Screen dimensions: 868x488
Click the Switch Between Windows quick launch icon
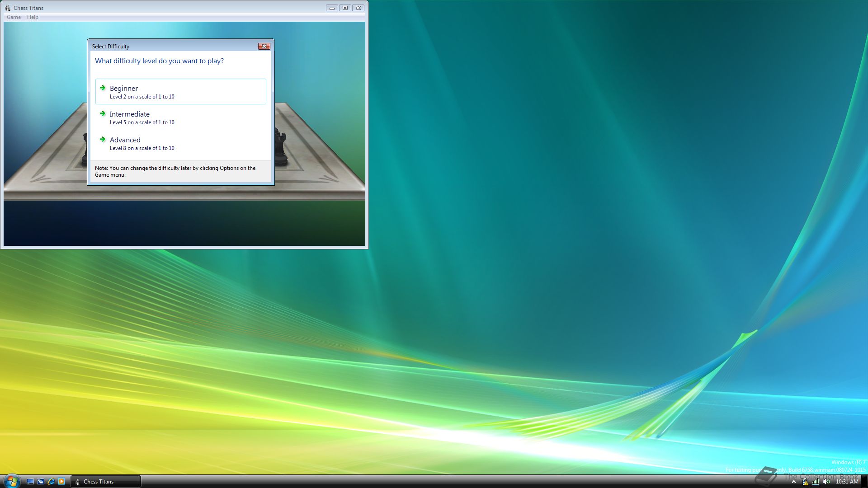pos(41,481)
